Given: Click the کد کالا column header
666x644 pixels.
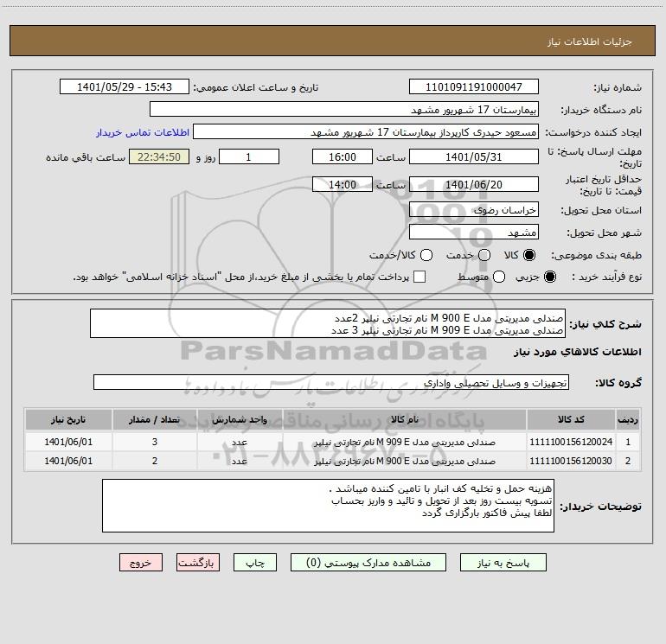Looking at the screenshot, I should point(571,419).
